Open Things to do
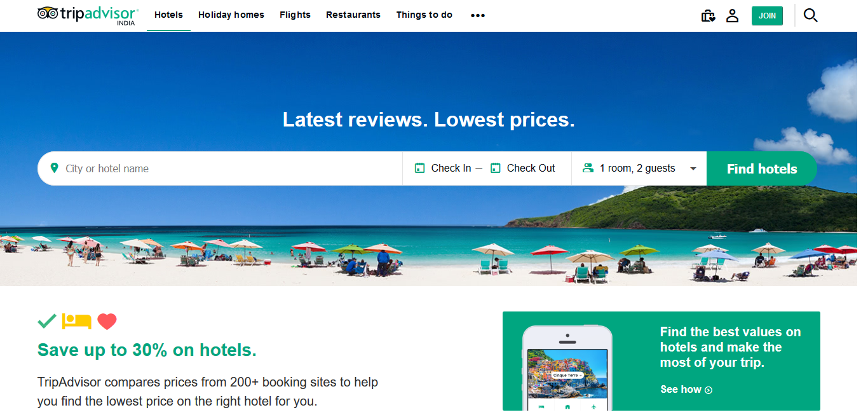Image resolution: width=868 pixels, height=417 pixels. pos(424,15)
